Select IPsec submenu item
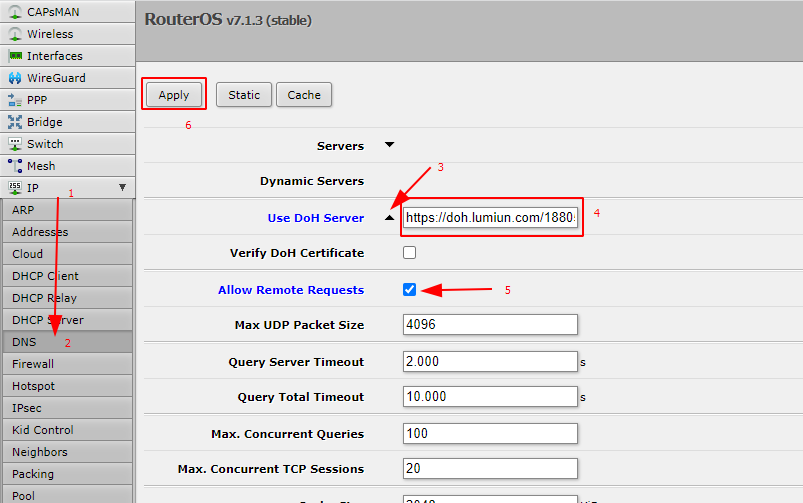This screenshot has height=503, width=803. (68, 408)
